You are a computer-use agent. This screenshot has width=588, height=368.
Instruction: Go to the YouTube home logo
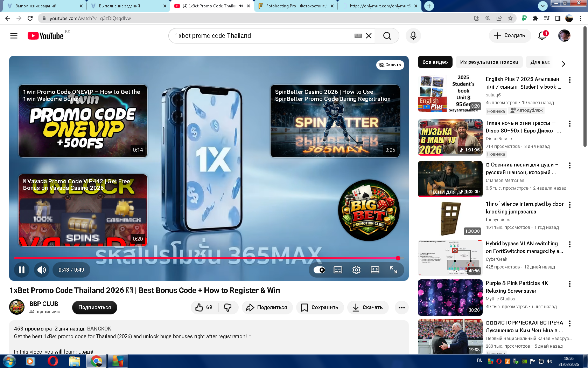pos(45,36)
